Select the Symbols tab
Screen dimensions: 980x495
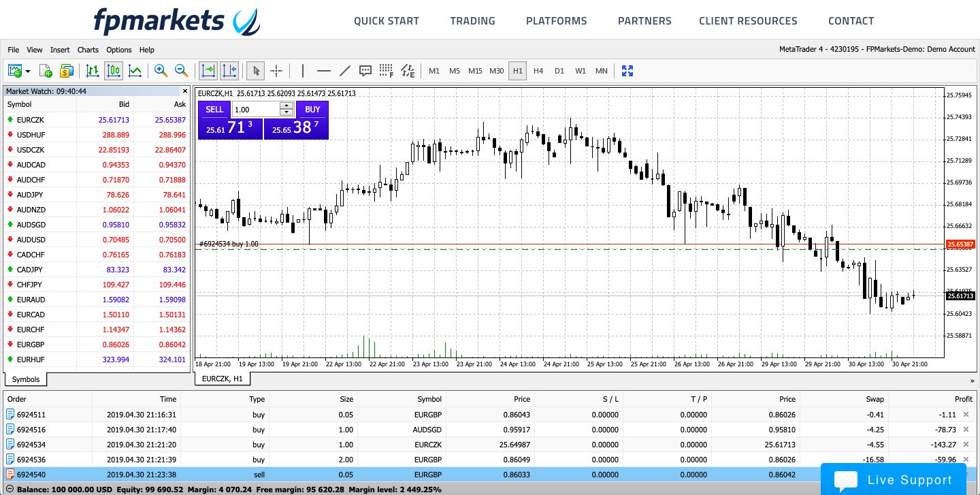pos(27,379)
